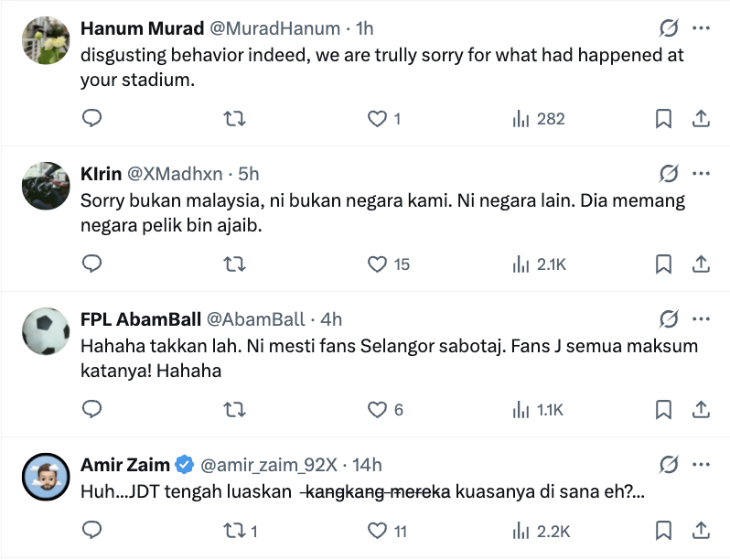The width and height of the screenshot is (730, 560).
Task: Share Klrin's tweet
Action: 701,264
